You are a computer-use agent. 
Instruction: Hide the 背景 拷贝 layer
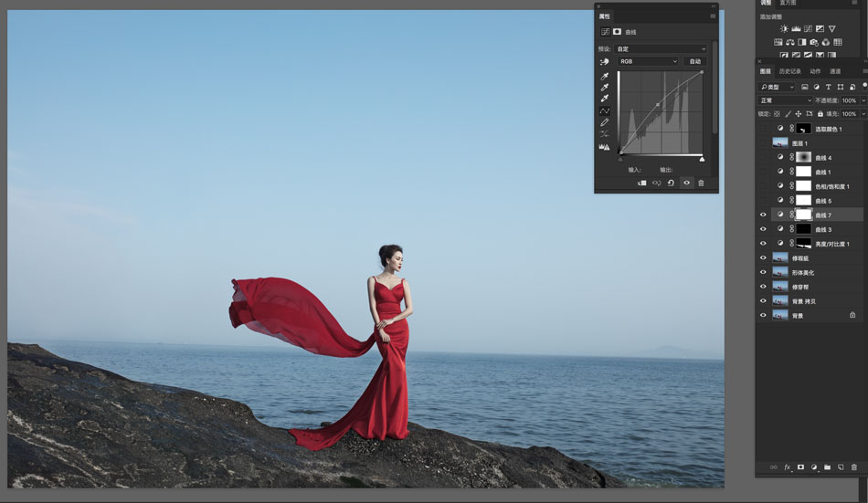763,301
